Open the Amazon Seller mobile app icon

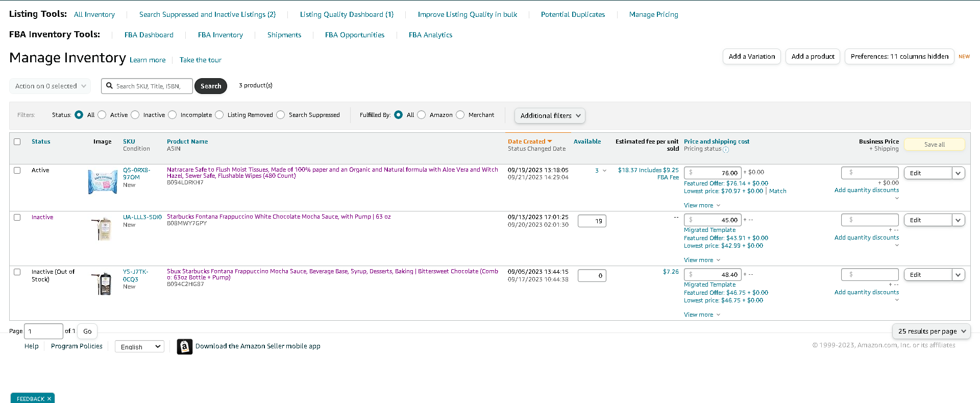click(x=185, y=346)
